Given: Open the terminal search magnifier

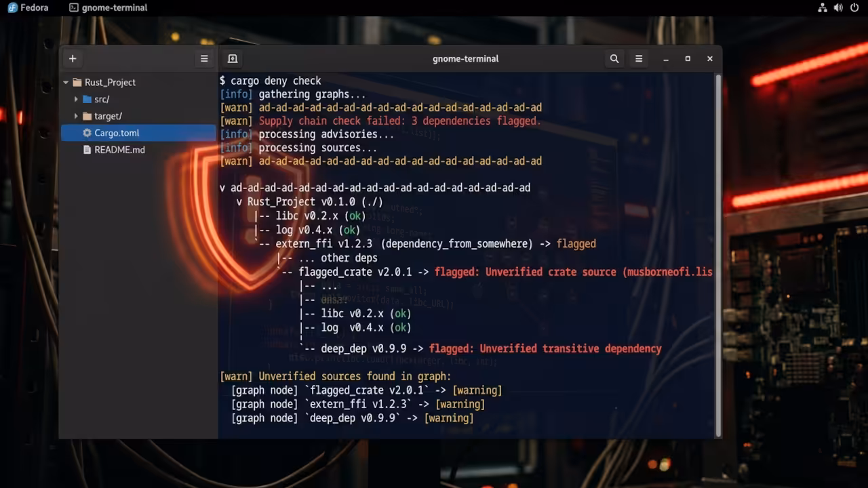Looking at the screenshot, I should pyautogui.click(x=614, y=59).
